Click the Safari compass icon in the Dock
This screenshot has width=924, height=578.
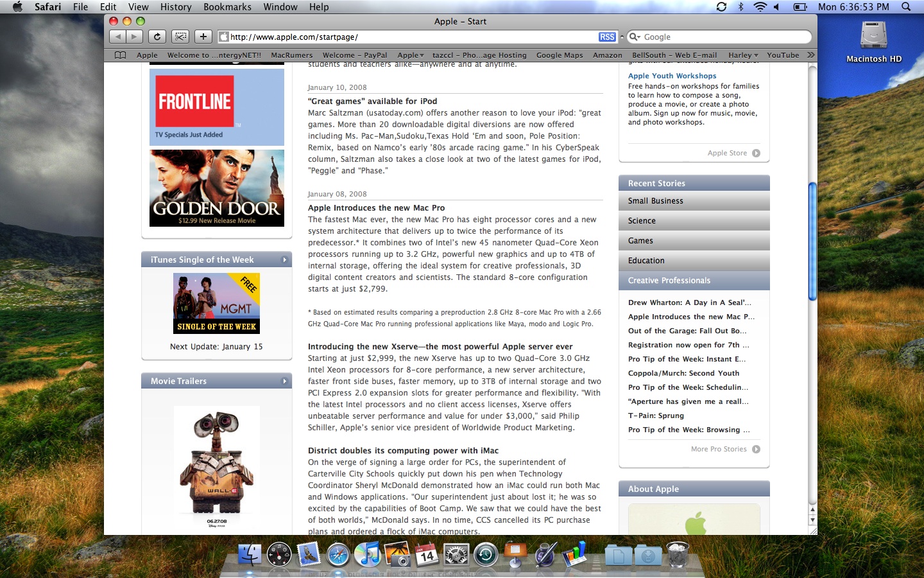pyautogui.click(x=338, y=554)
